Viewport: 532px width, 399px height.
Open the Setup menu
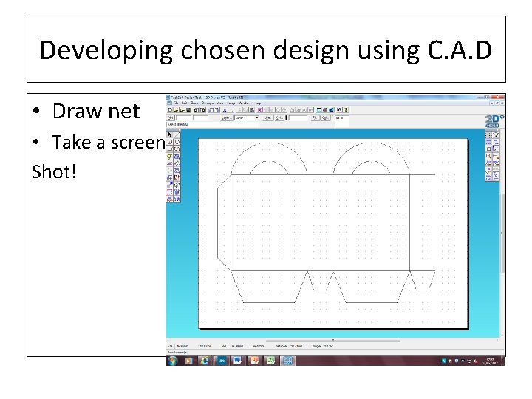point(231,103)
